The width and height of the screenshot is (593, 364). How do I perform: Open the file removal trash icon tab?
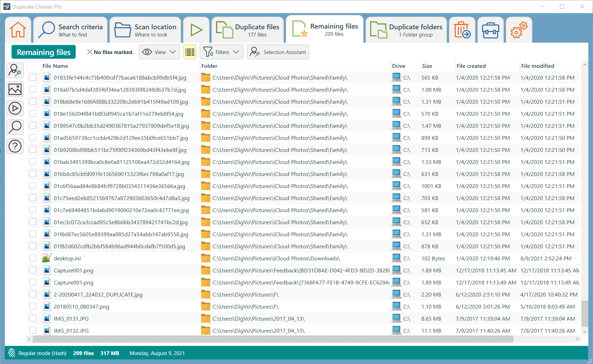[462, 30]
